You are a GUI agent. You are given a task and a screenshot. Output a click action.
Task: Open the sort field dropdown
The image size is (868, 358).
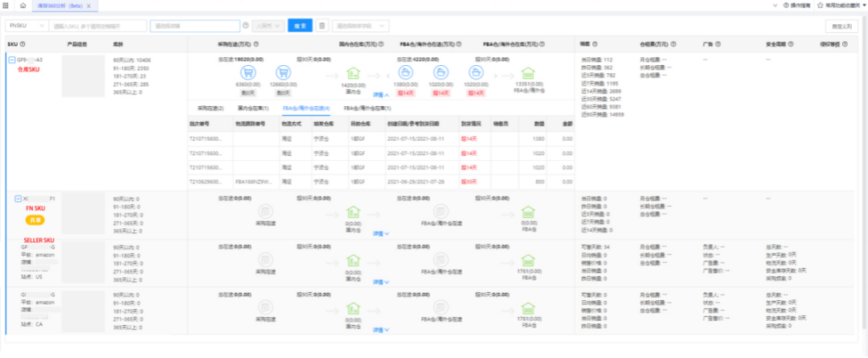tap(360, 26)
